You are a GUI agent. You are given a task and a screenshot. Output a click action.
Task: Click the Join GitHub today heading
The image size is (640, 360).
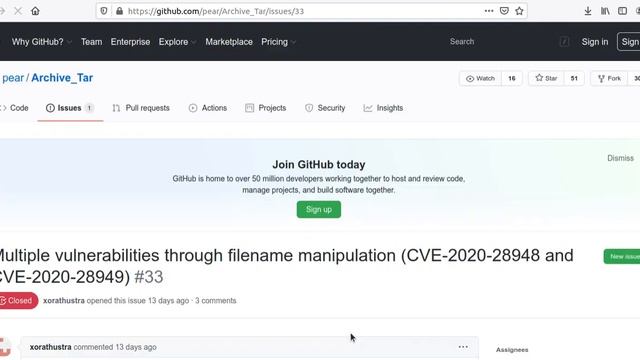319,164
